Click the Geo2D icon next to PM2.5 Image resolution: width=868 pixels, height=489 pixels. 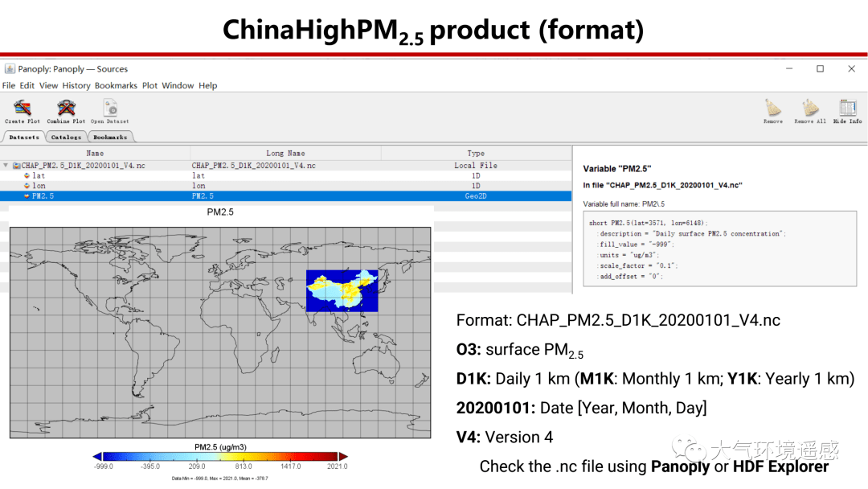[x=476, y=195]
